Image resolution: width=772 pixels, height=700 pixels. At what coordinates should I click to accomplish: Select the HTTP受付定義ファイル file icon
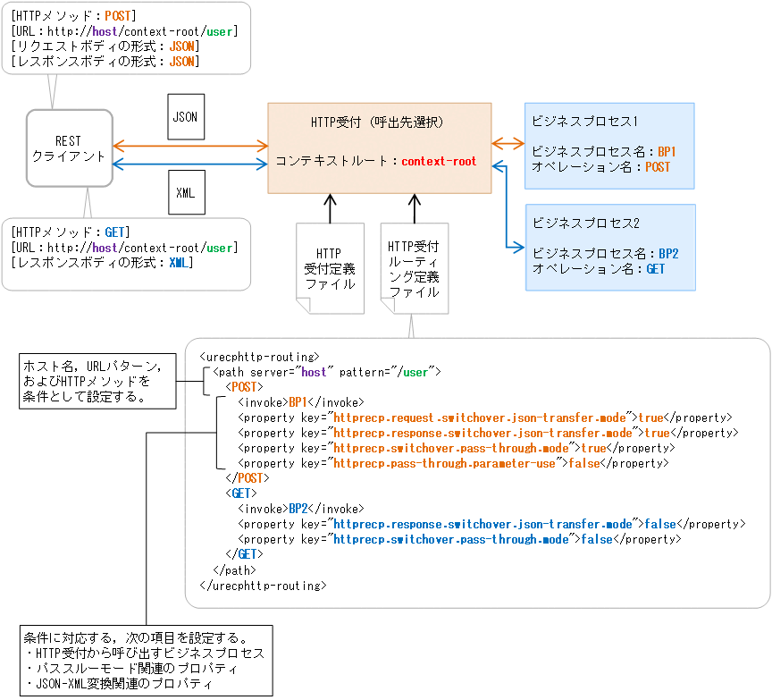pos(330,268)
